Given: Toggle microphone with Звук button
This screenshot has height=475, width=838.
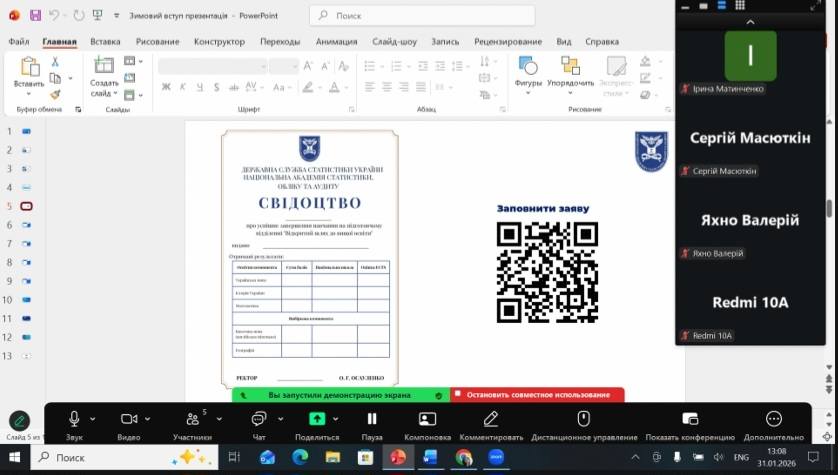Looking at the screenshot, I should click(74, 419).
